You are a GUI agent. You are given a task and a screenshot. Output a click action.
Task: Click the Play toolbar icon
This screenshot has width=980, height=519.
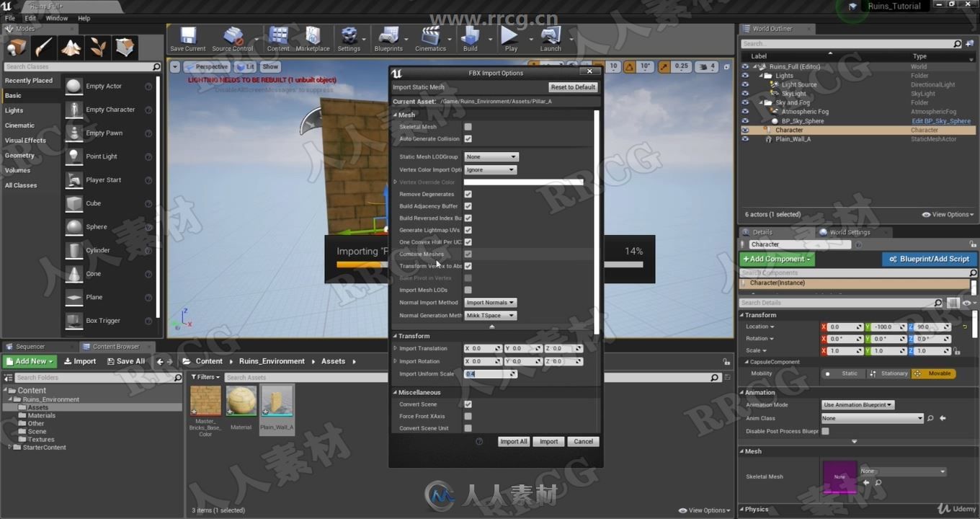pos(511,39)
